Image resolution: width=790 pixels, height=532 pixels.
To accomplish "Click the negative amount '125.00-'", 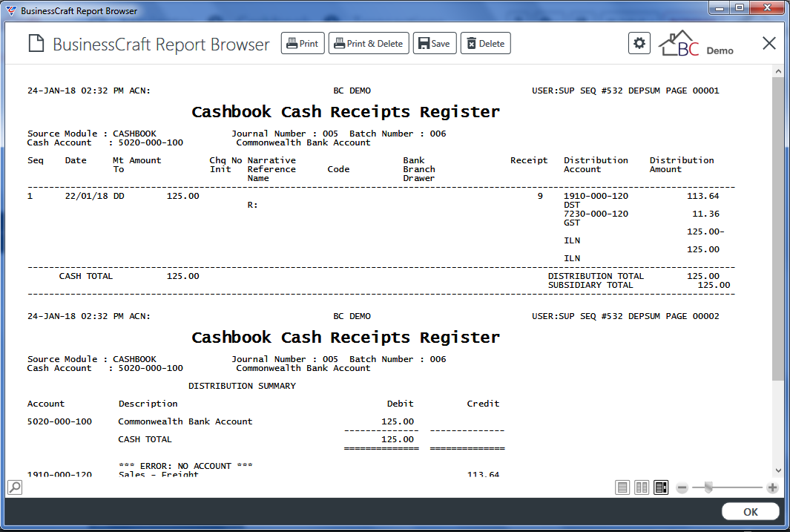I will pyautogui.click(x=705, y=231).
